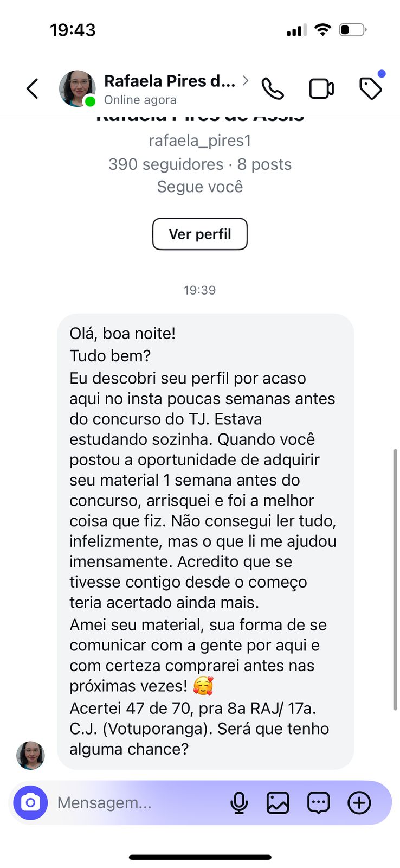This screenshot has height=868, width=400.
Task: Expand chat details via name chevron
Action: point(246,81)
